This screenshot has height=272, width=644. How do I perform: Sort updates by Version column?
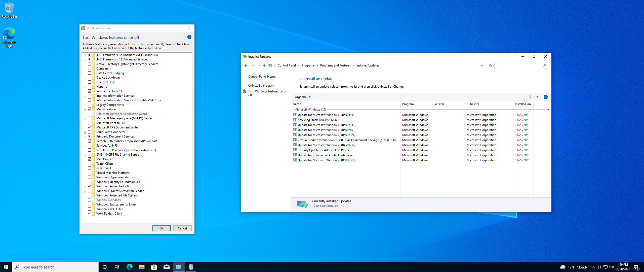pos(449,104)
